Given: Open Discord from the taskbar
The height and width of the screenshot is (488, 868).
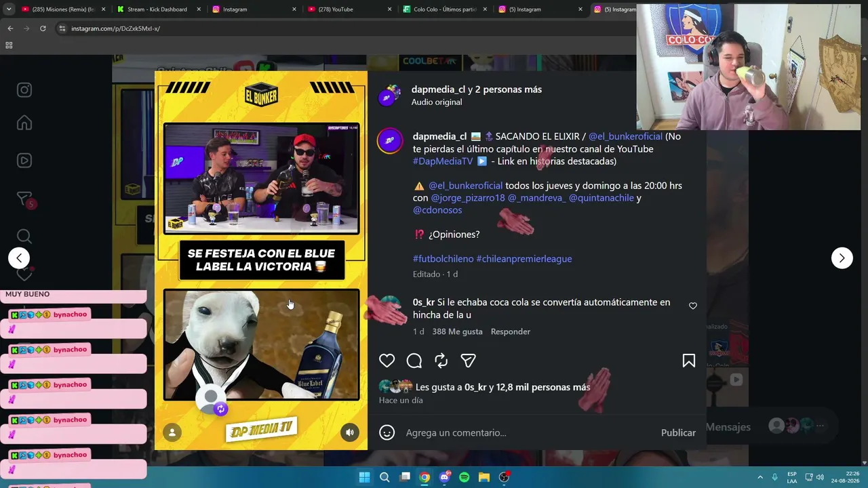Looking at the screenshot, I should coord(444,477).
